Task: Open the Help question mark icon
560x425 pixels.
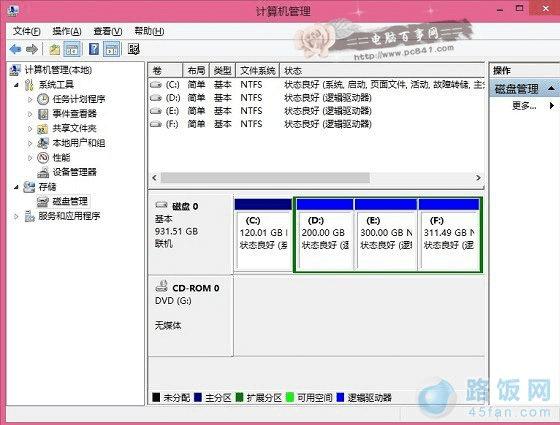Action: [x=94, y=49]
